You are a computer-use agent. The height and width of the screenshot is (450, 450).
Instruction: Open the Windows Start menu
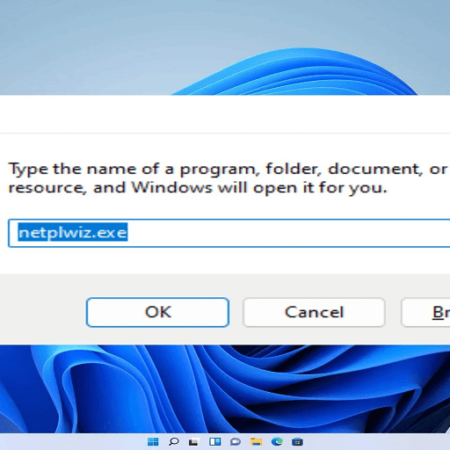[x=153, y=442]
